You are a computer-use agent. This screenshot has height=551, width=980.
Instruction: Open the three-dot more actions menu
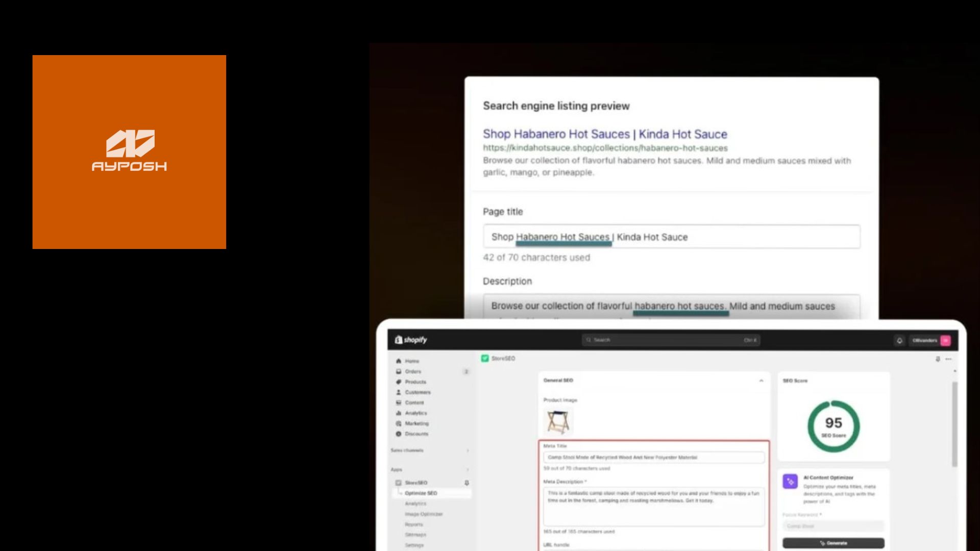948,359
